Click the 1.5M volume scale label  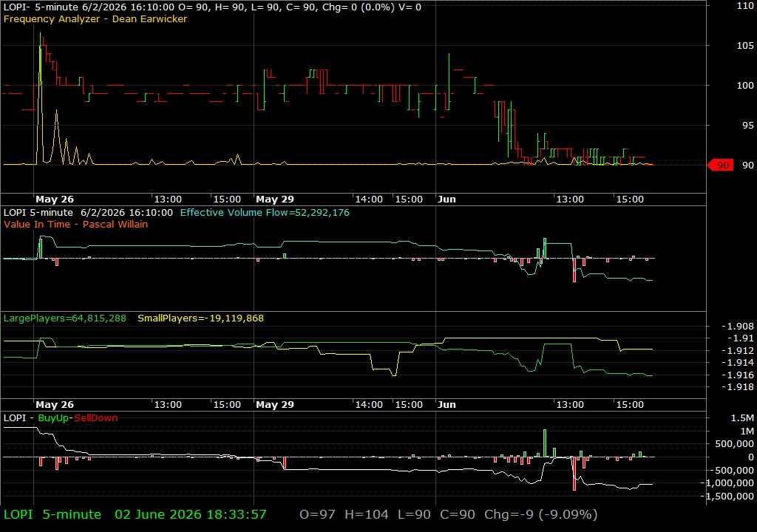pos(742,418)
